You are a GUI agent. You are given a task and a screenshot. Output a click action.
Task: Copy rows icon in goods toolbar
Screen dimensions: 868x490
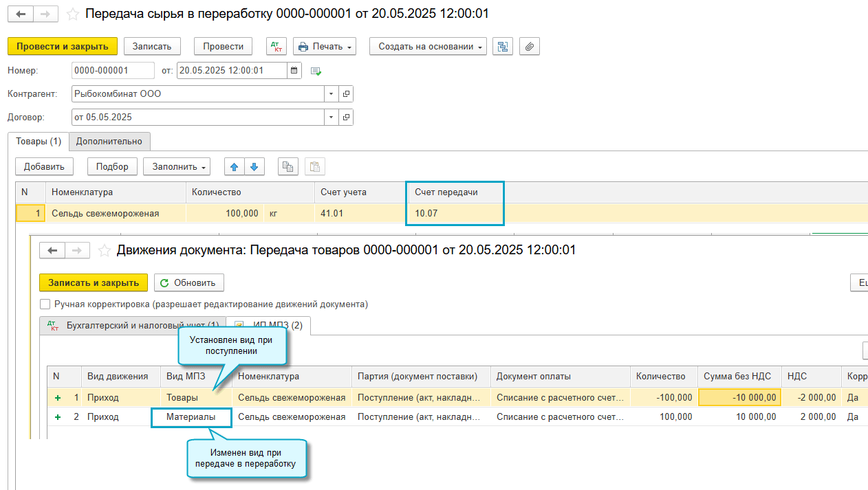(x=288, y=166)
